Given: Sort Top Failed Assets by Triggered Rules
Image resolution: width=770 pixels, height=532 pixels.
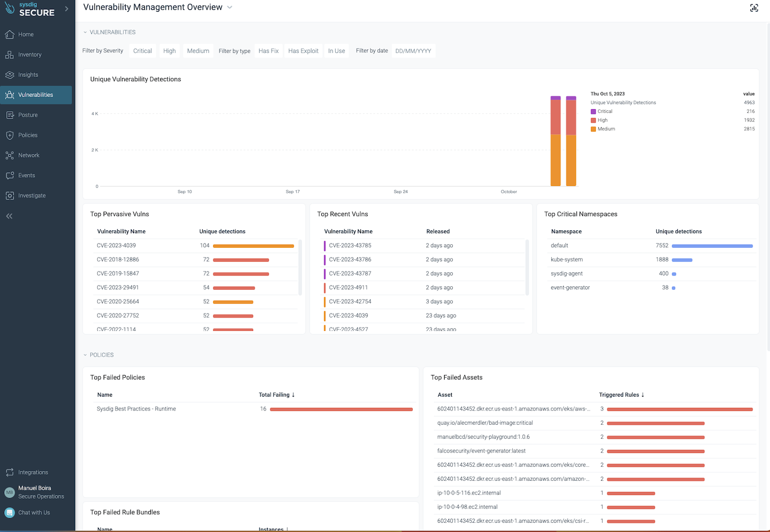Looking at the screenshot, I should point(622,395).
